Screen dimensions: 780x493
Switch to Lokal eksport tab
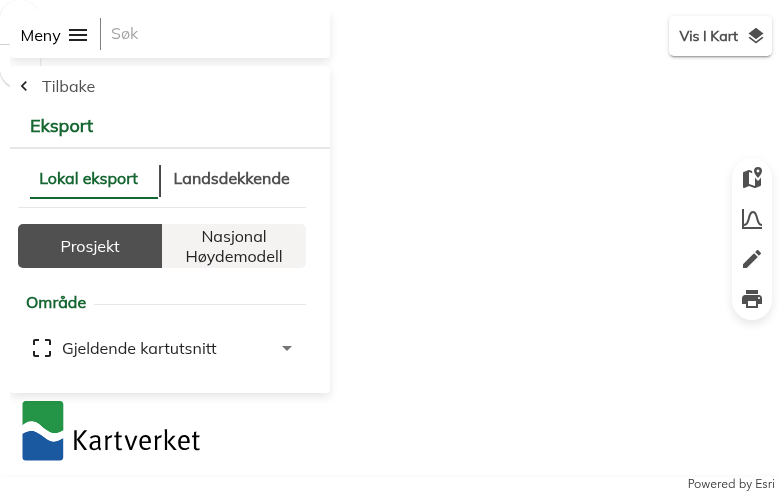[x=88, y=179]
